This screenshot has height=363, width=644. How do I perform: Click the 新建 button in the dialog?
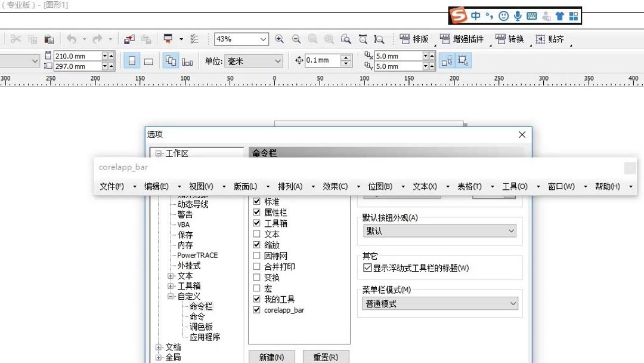tap(272, 356)
